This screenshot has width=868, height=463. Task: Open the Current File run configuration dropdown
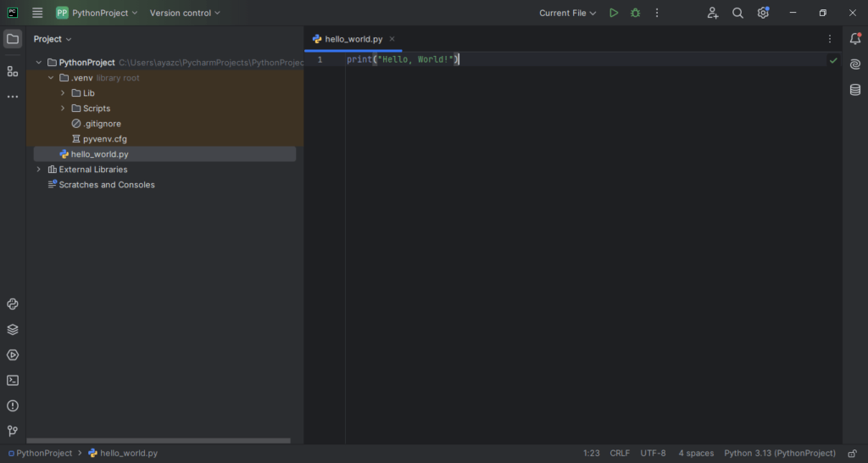tap(568, 13)
